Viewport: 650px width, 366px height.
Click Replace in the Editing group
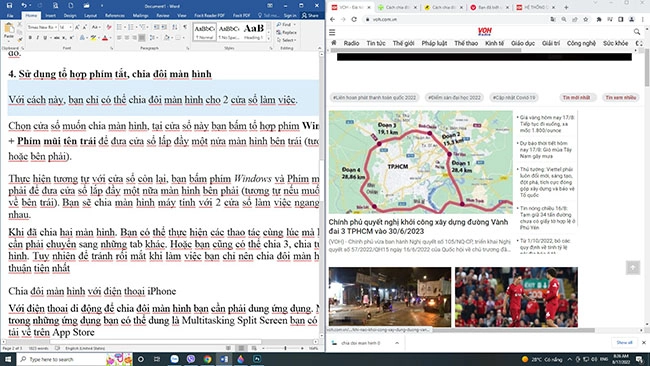click(x=289, y=32)
